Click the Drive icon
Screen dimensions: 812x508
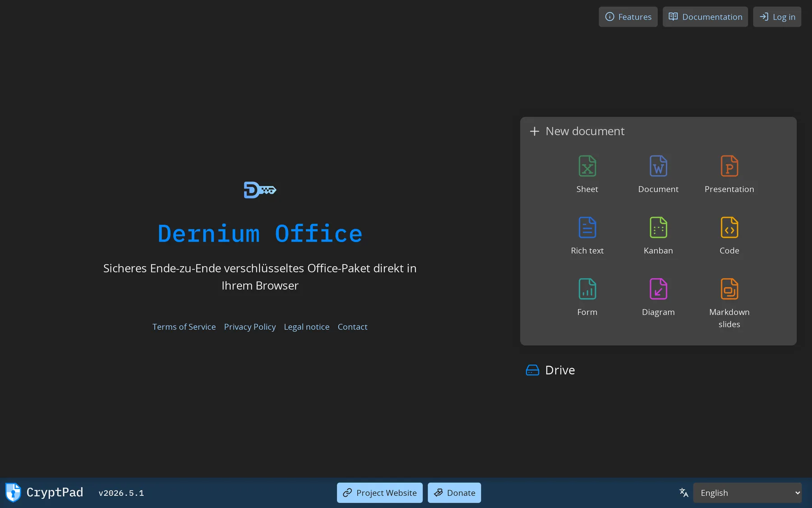click(x=532, y=370)
